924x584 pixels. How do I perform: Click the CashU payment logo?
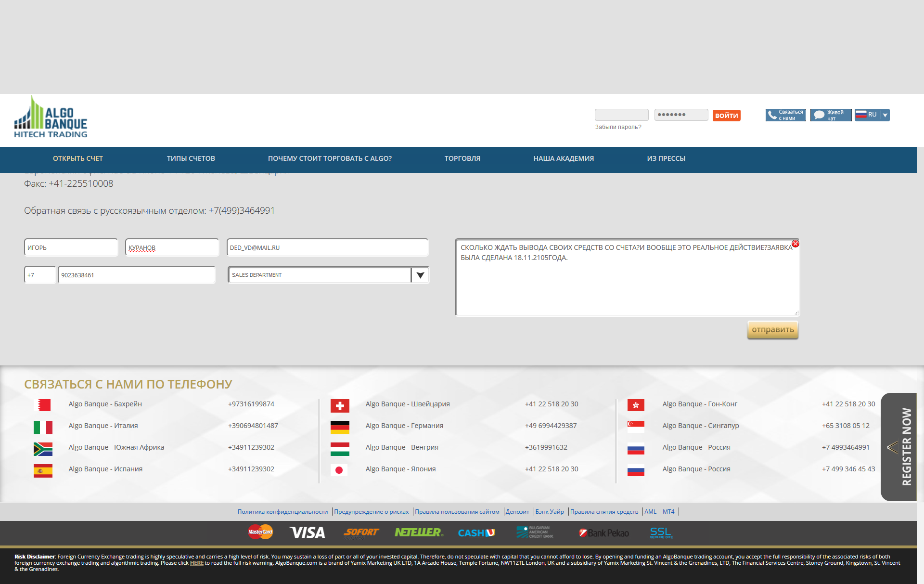(x=476, y=533)
